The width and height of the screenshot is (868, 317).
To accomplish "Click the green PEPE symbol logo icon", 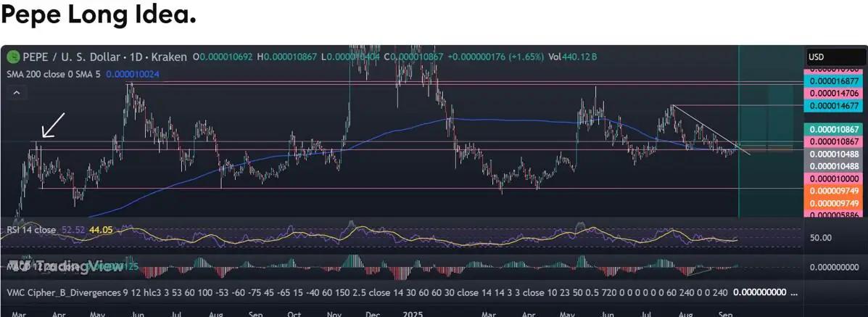I will tap(12, 57).
